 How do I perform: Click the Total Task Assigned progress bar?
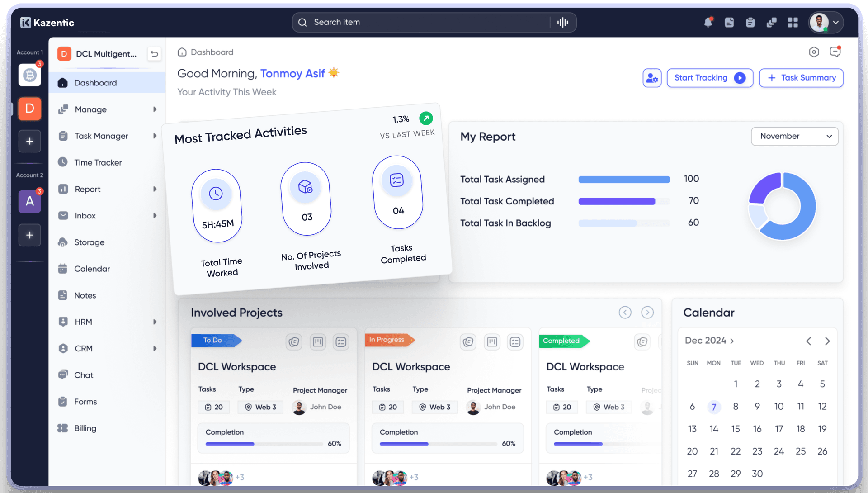coord(624,180)
